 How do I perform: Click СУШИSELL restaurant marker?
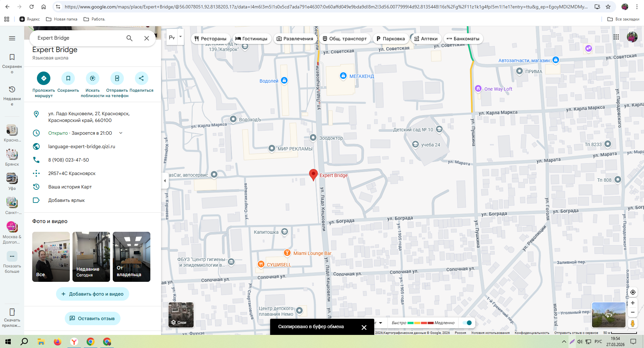[261, 264]
